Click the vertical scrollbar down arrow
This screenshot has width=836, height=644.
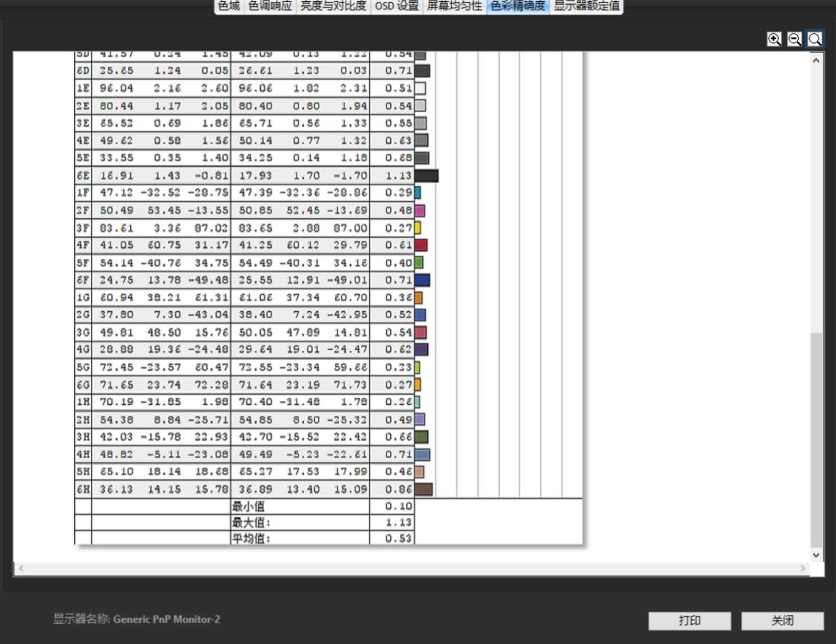coord(816,555)
